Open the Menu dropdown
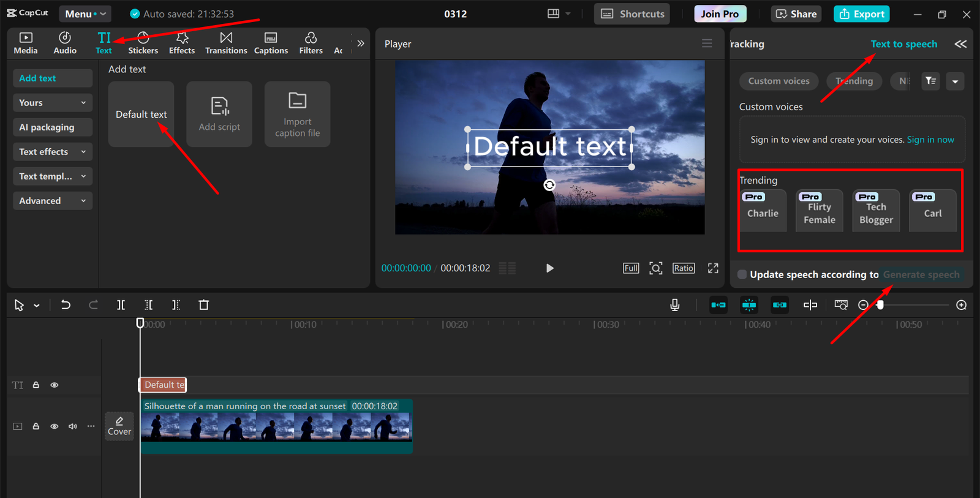Viewport: 980px width, 498px height. [x=85, y=13]
